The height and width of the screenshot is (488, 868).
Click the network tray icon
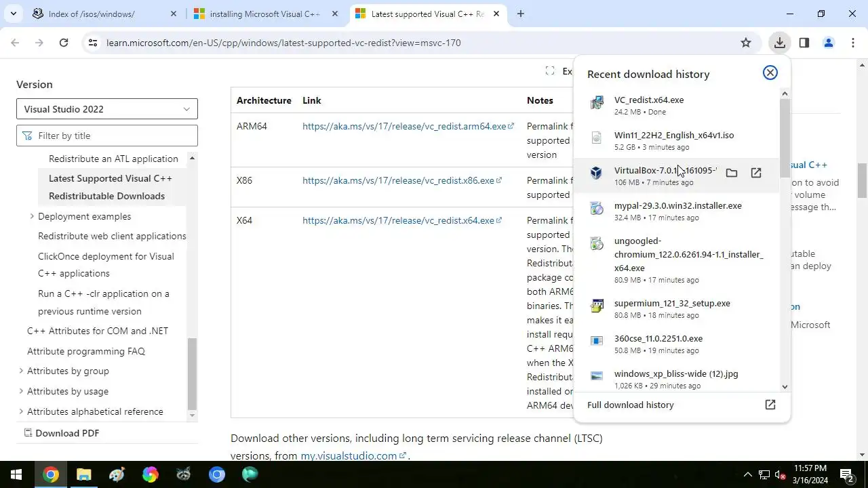(764, 474)
